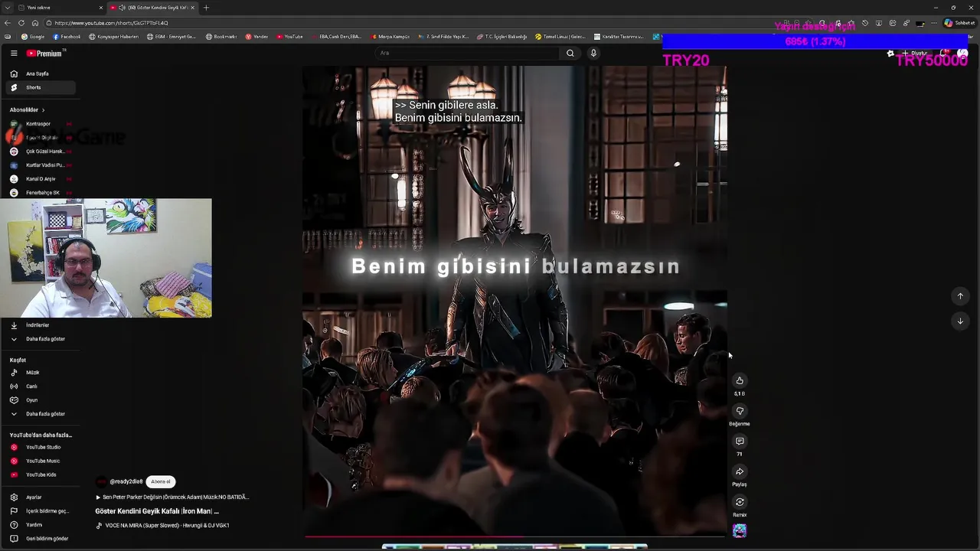980x551 pixels.
Task: Open a new browser tab
Action: pos(206,8)
